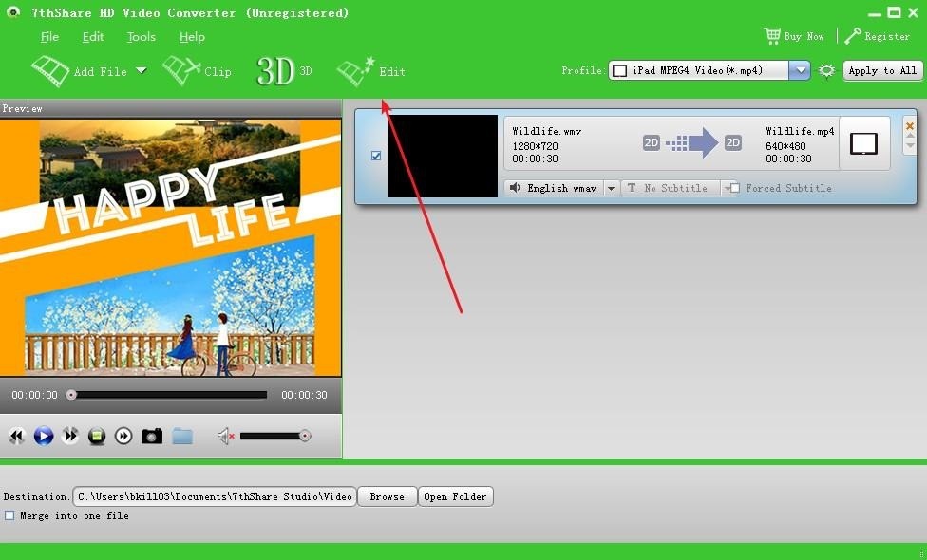Enable Merge into one file checkbox

point(9,515)
